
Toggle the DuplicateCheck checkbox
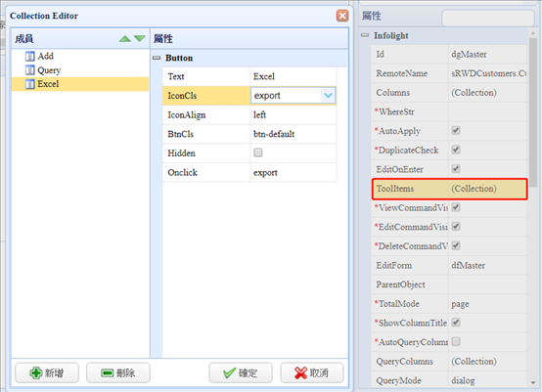click(456, 150)
